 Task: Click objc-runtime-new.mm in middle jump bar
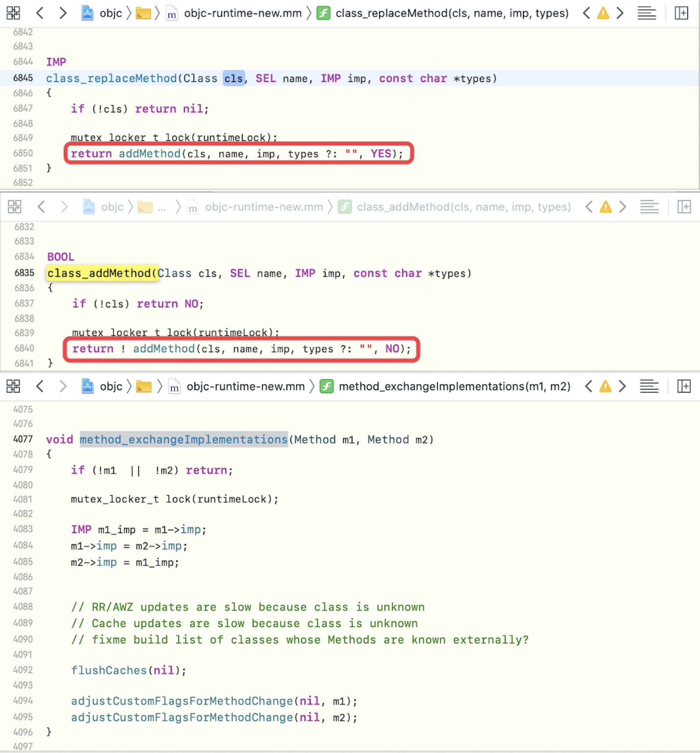point(264,207)
